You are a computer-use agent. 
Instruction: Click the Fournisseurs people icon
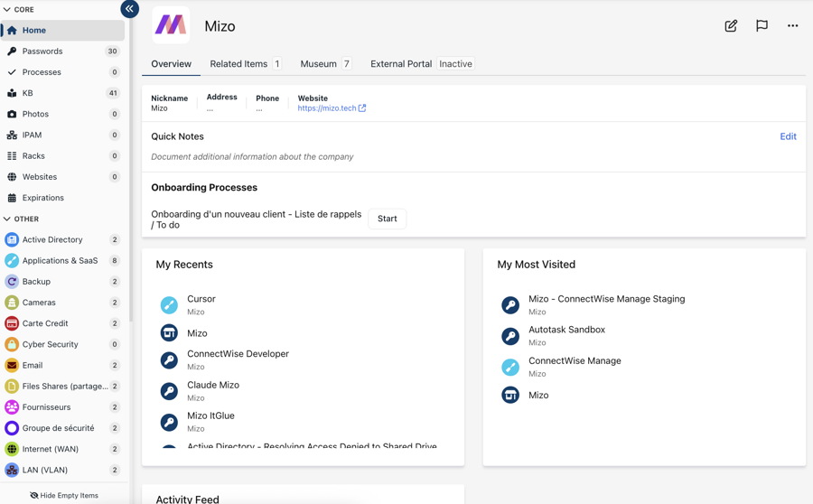(x=12, y=407)
